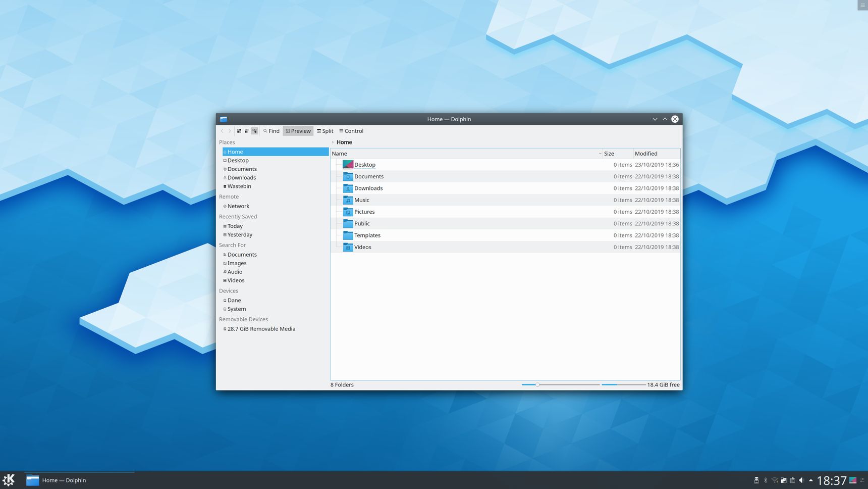This screenshot has height=489, width=868.
Task: Click the Downloads folder icon in file list
Action: (348, 188)
